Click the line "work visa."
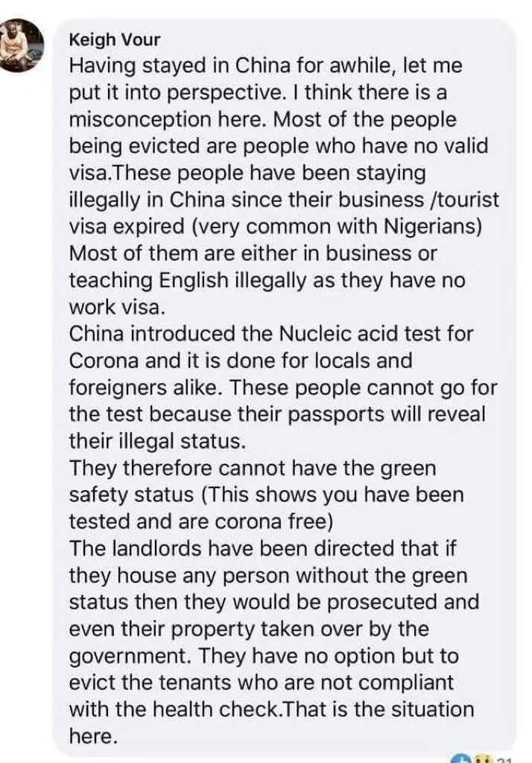 pyautogui.click(x=118, y=307)
